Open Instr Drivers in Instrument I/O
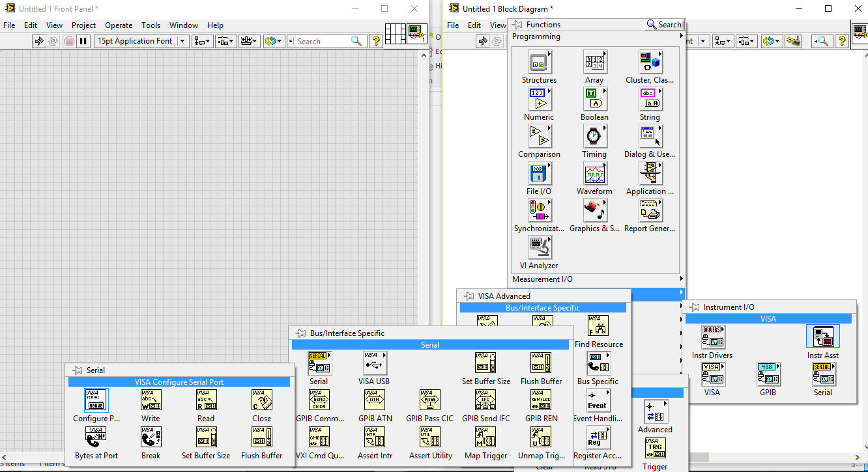Viewport: 868px width, 472px height. point(713,337)
